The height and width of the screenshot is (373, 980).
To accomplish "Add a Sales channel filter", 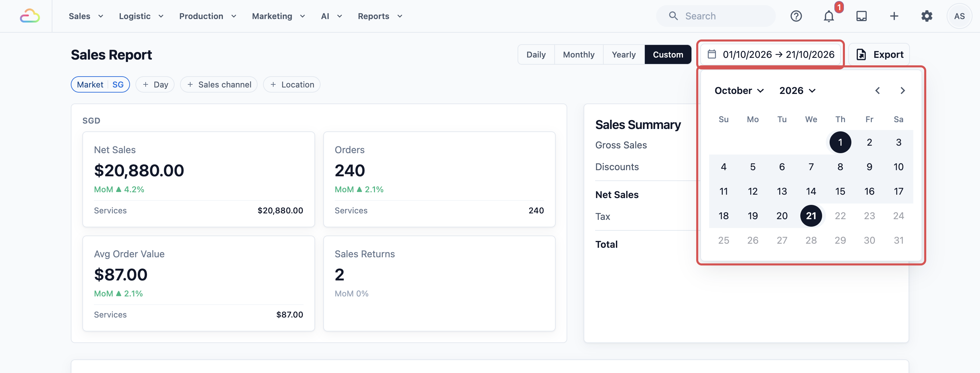I will tap(219, 84).
